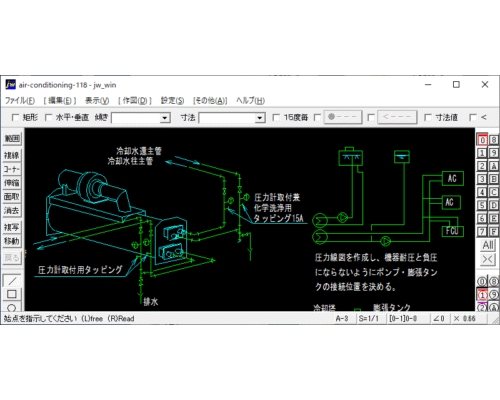Open the ヘルプ(H) menu

tap(250, 100)
